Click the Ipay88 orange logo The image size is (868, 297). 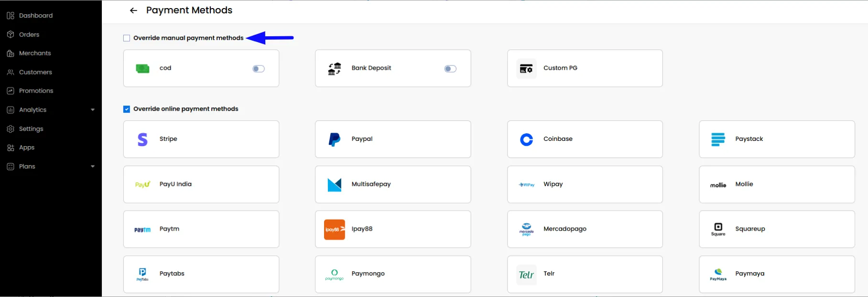click(335, 230)
